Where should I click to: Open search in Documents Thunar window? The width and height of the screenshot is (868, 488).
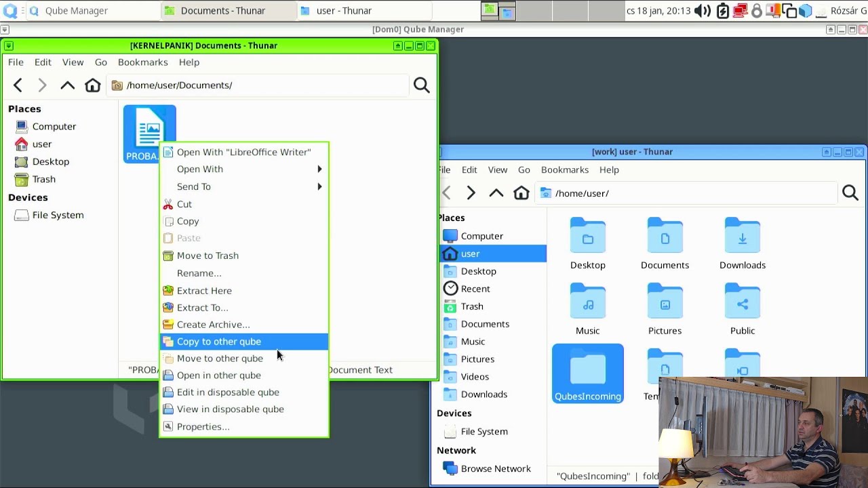[x=421, y=85]
